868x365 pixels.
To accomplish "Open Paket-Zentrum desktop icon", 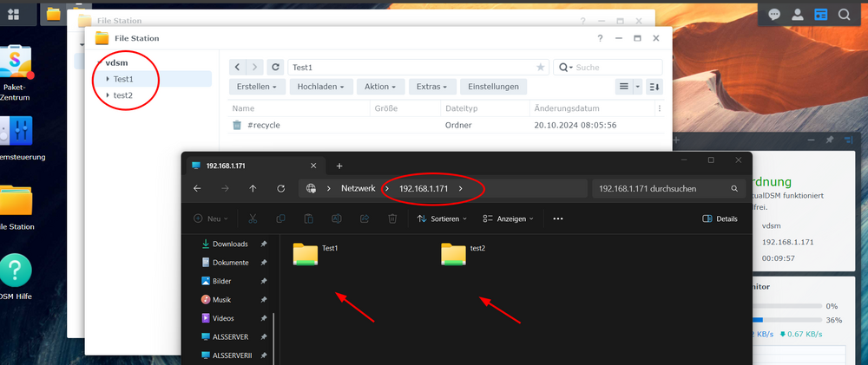I will (16, 73).
